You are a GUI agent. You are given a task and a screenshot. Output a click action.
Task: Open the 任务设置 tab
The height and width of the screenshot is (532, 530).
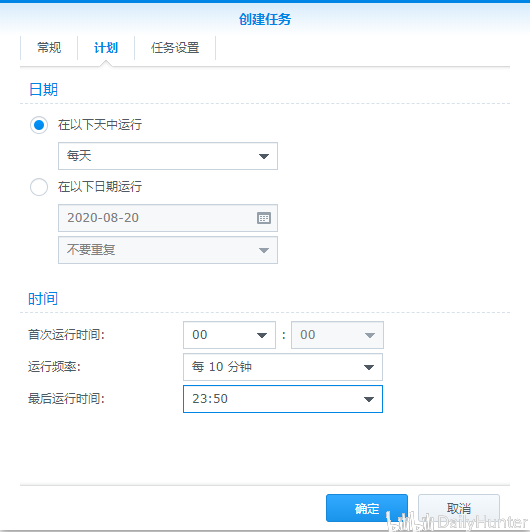pyautogui.click(x=175, y=48)
